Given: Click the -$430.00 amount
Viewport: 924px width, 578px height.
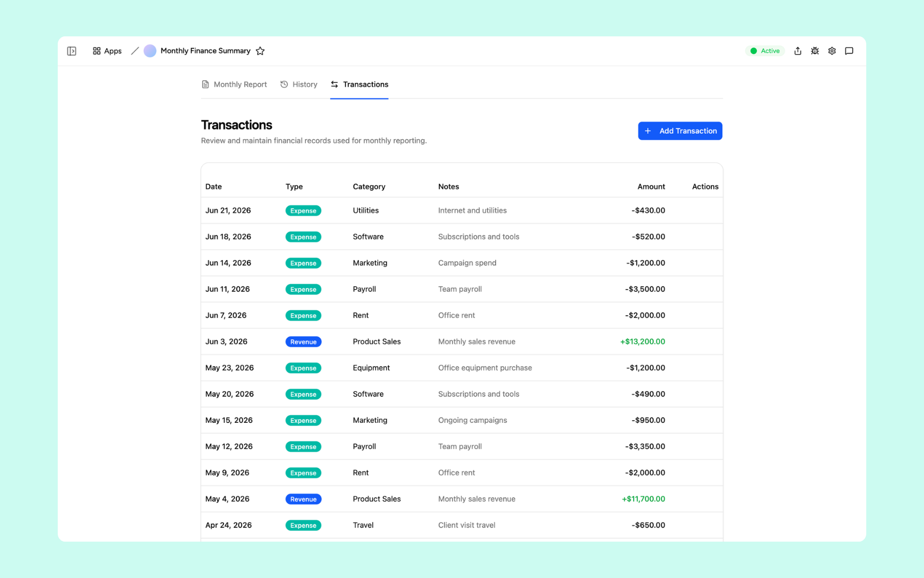Looking at the screenshot, I should [x=648, y=210].
